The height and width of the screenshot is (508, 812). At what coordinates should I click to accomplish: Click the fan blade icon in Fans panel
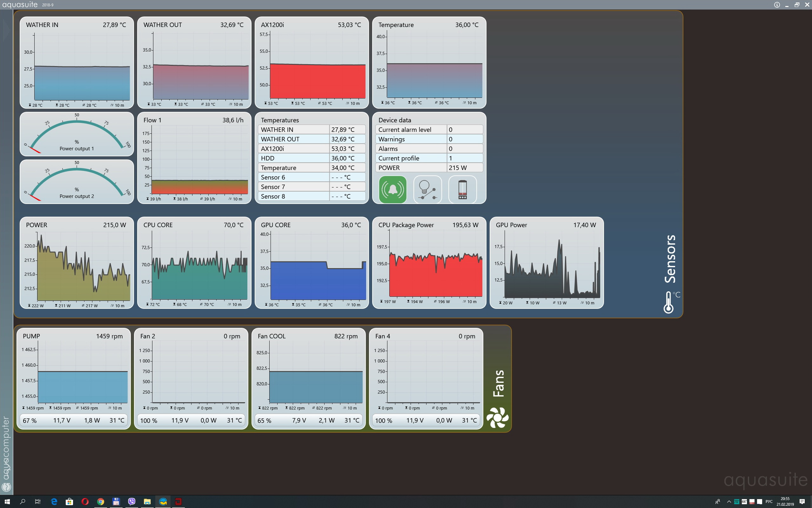(x=497, y=418)
